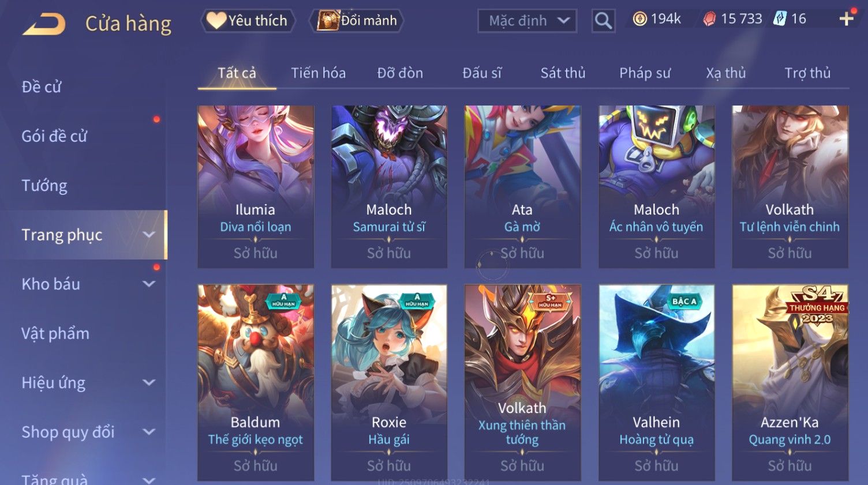Tap the red ruby currency icon
868x485 pixels.
click(709, 19)
